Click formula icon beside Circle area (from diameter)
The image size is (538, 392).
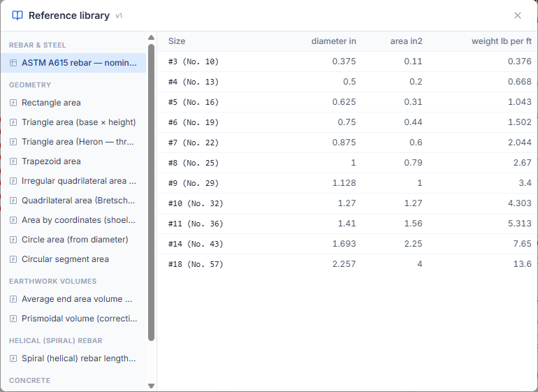(13, 240)
